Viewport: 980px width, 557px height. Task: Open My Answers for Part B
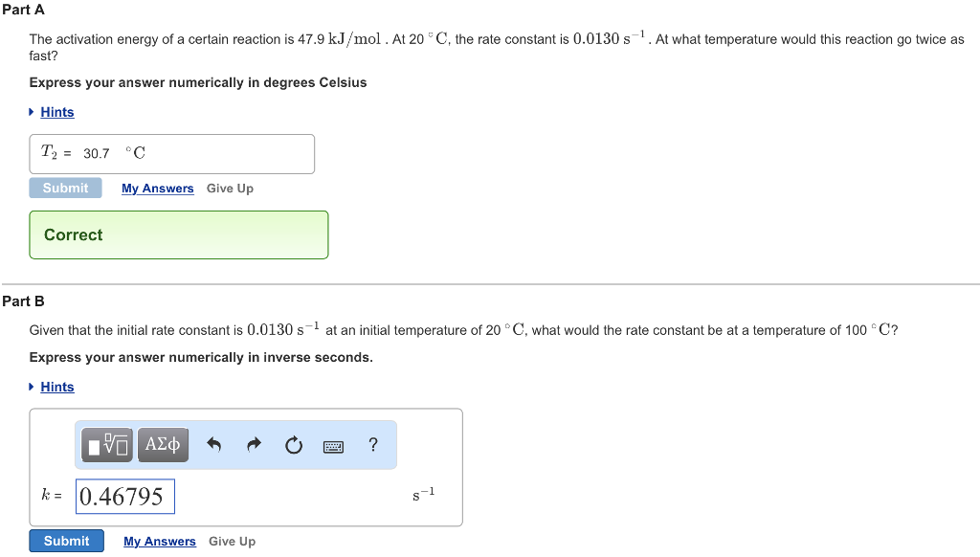click(x=159, y=541)
